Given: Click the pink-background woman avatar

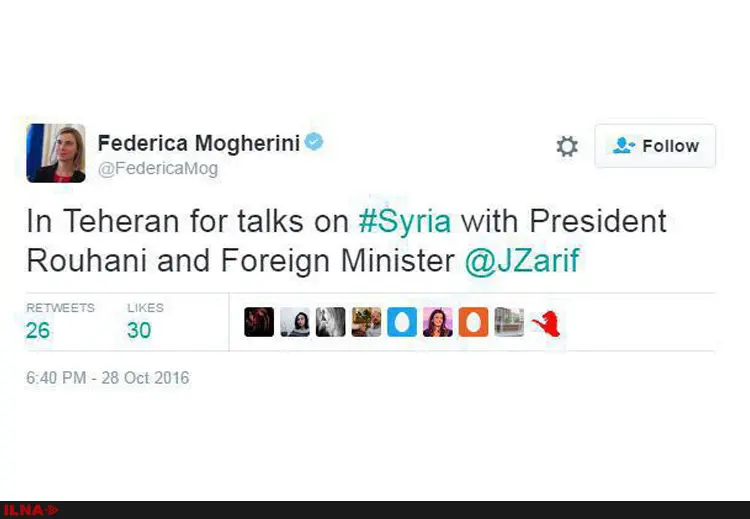Looking at the screenshot, I should (x=438, y=322).
